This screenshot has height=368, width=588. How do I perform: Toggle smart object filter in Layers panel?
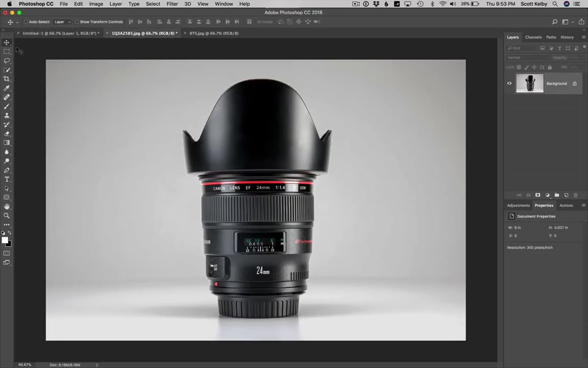coord(576,48)
